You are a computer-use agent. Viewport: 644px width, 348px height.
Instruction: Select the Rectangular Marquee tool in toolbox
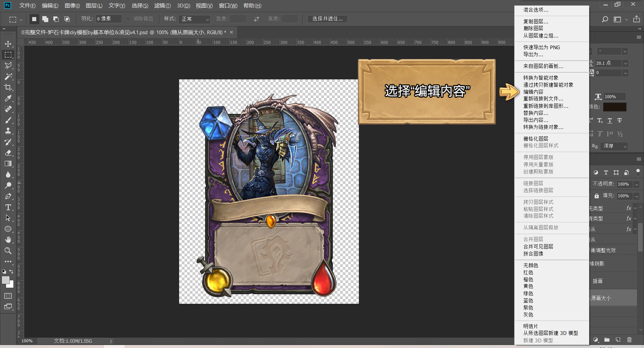(x=8, y=55)
